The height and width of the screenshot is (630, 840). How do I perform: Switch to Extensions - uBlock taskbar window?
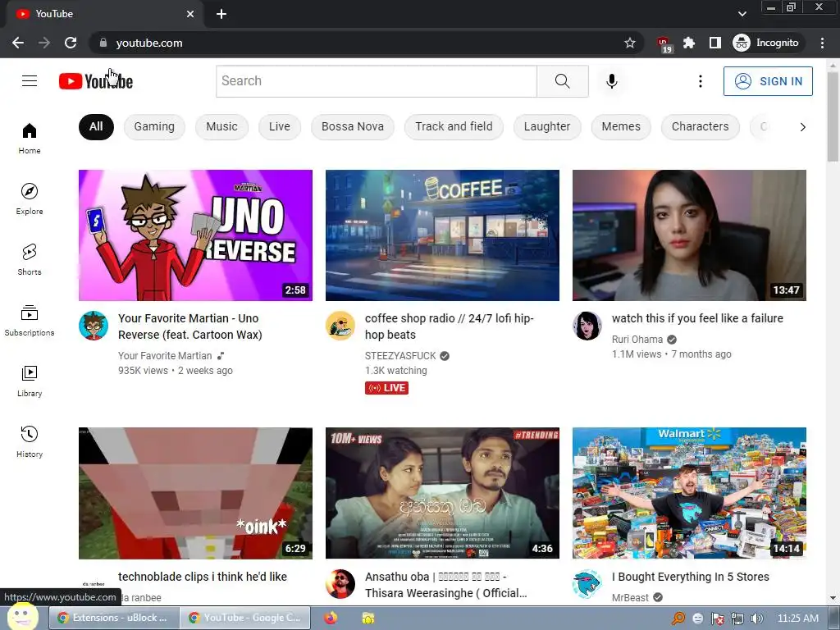[x=113, y=618]
